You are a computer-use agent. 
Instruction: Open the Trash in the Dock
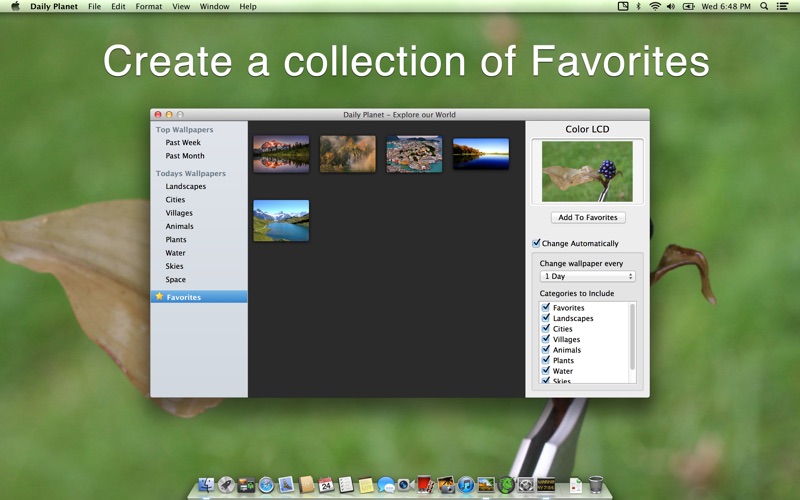(x=595, y=484)
